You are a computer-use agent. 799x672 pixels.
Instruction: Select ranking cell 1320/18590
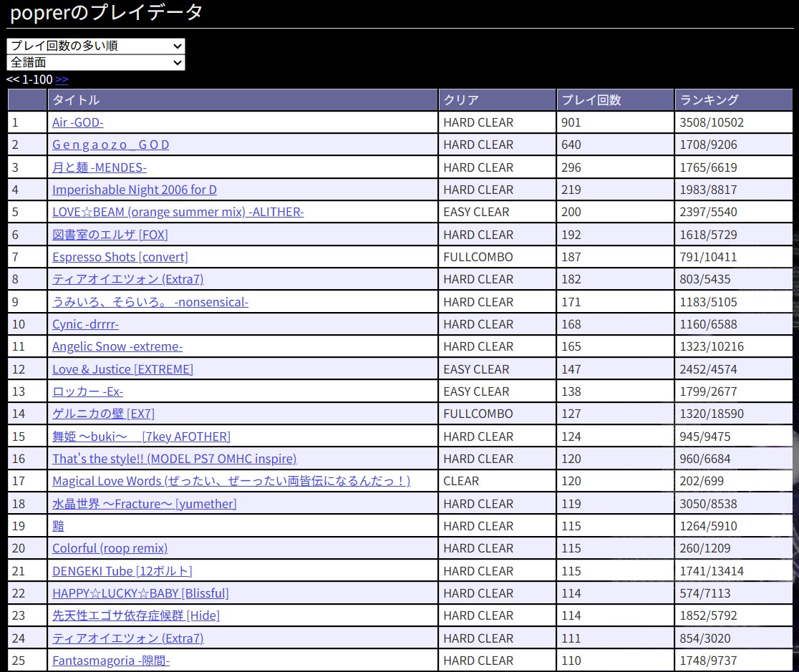734,414
